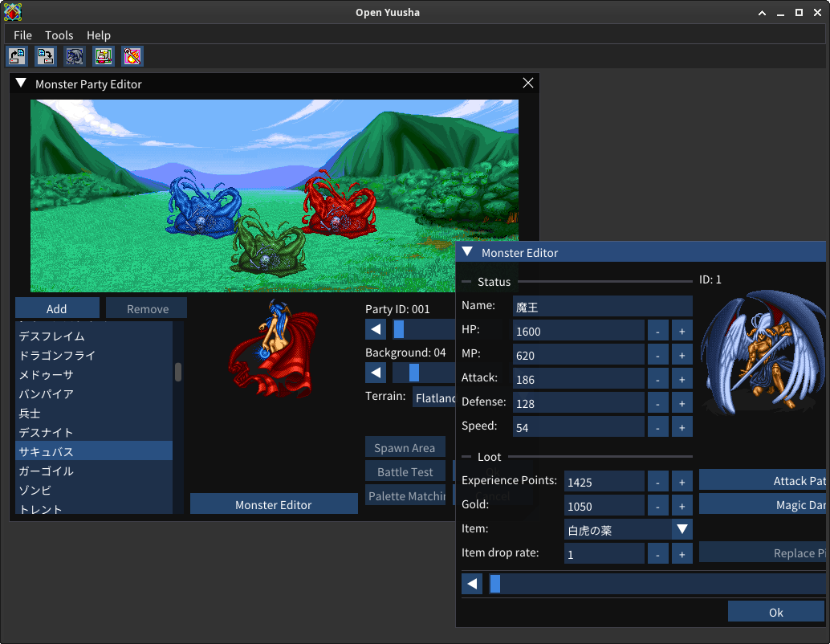Open the Terrain Flatland dropdown
The image size is (830, 644).
[433, 397]
